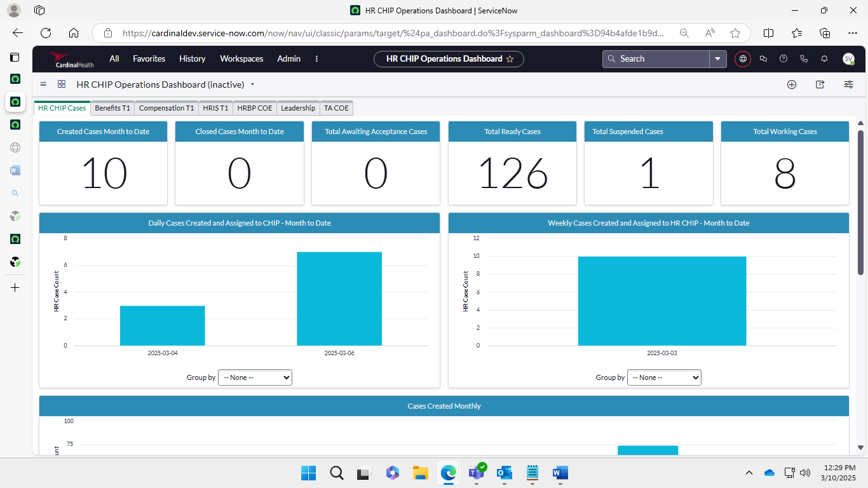Click the red globe scope icon in the ServiceNow header
This screenshot has width=868, height=488.
(x=743, y=58)
